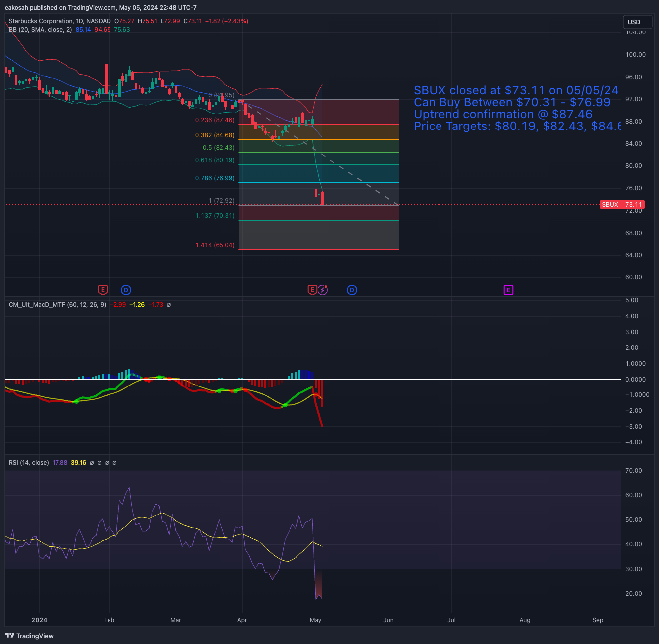This screenshot has height=644, width=659.
Task: Open the USD currency selector
Action: pyautogui.click(x=637, y=22)
